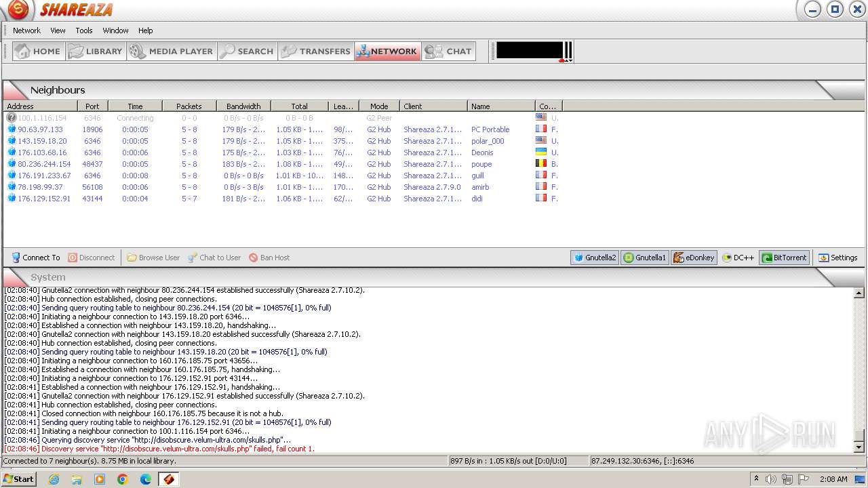The image size is (868, 488).
Task: Sort by Port column header
Action: pos(93,106)
